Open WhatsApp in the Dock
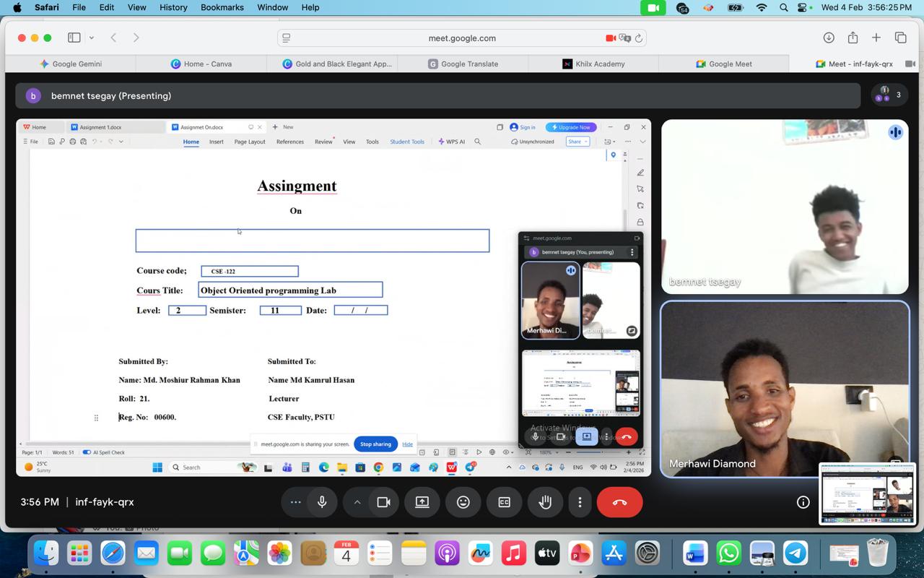Viewport: 924px width, 578px height. click(728, 553)
